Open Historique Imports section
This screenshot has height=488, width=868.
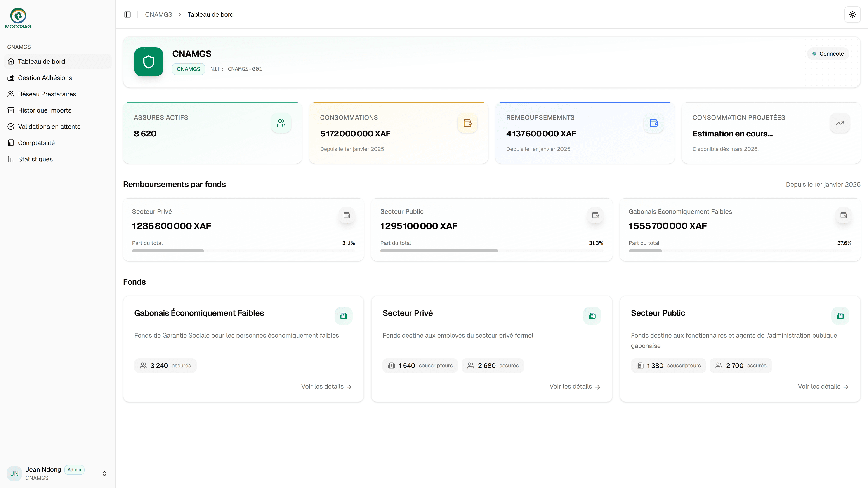click(x=58, y=110)
